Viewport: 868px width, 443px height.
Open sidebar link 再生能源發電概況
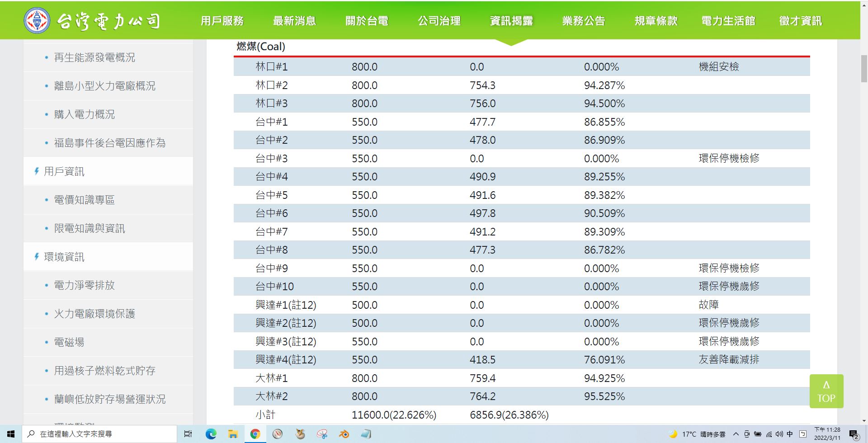94,57
